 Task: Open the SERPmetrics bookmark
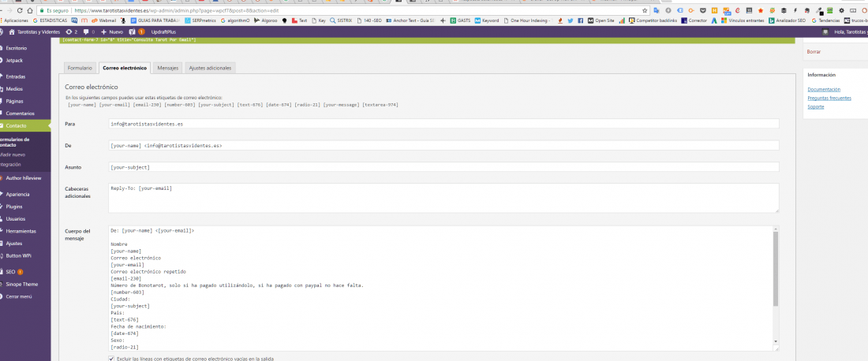pyautogui.click(x=201, y=20)
